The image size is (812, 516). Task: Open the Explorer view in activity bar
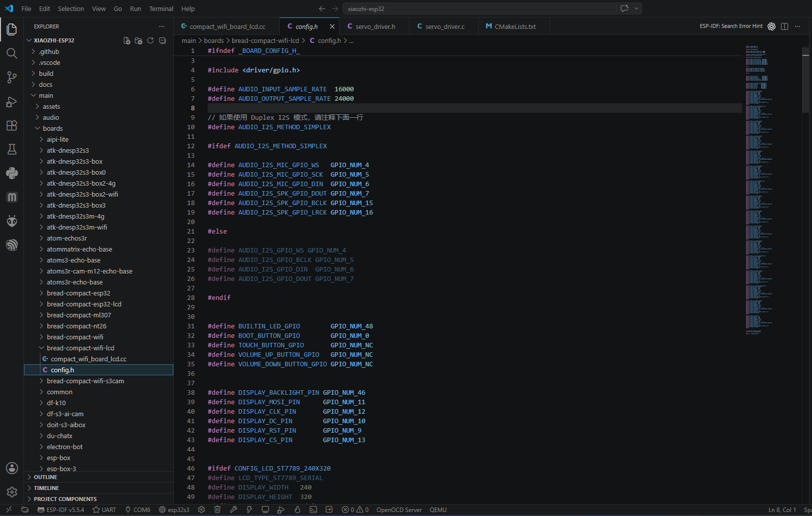(x=12, y=29)
